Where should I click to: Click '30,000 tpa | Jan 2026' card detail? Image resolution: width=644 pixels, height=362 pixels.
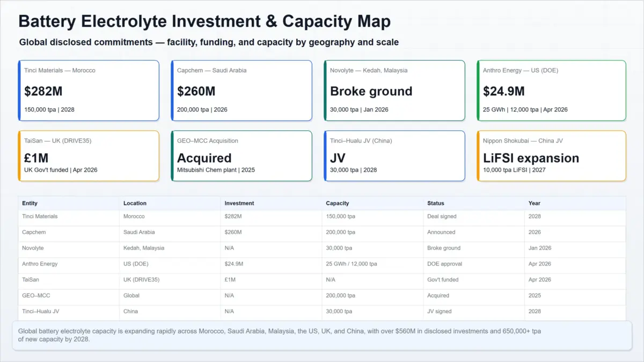359,109
